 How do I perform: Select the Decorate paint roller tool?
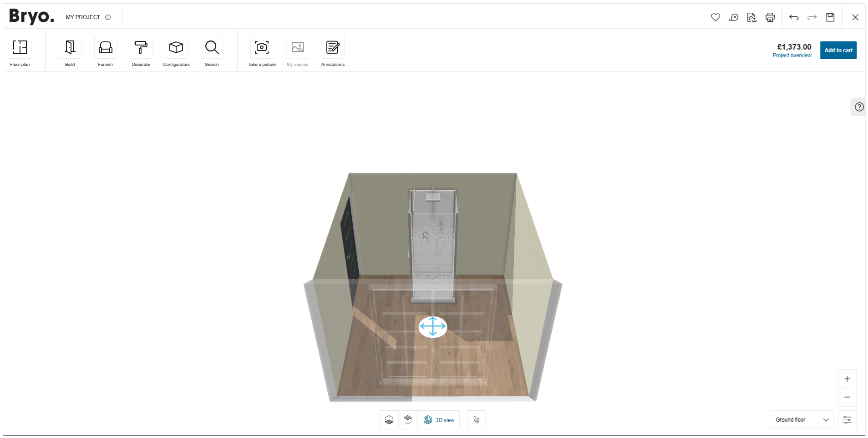pos(141,48)
